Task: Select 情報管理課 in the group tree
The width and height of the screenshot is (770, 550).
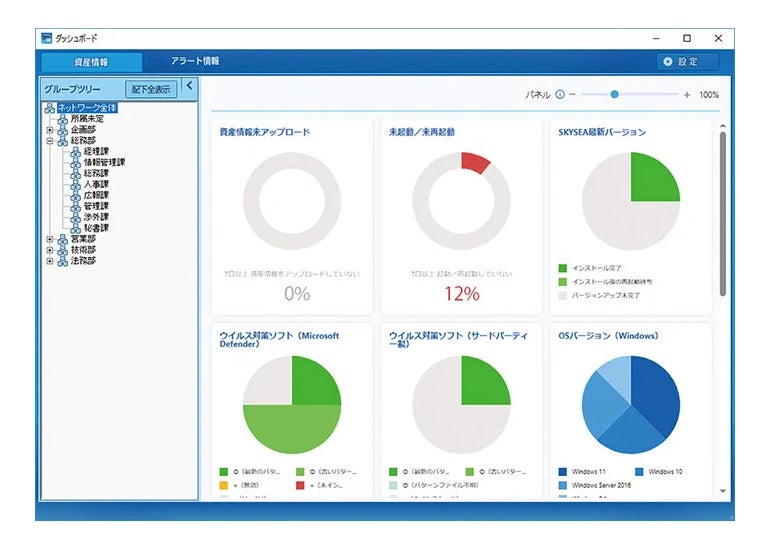Action: (x=105, y=163)
